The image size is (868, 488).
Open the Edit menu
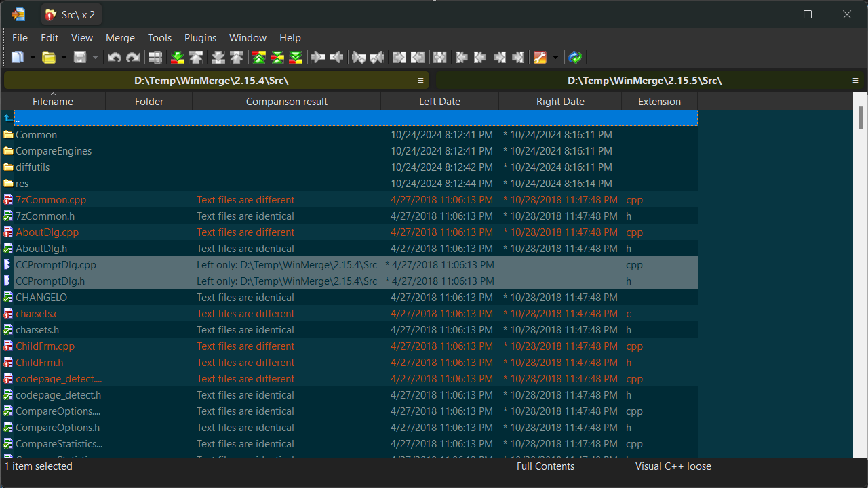coord(50,38)
